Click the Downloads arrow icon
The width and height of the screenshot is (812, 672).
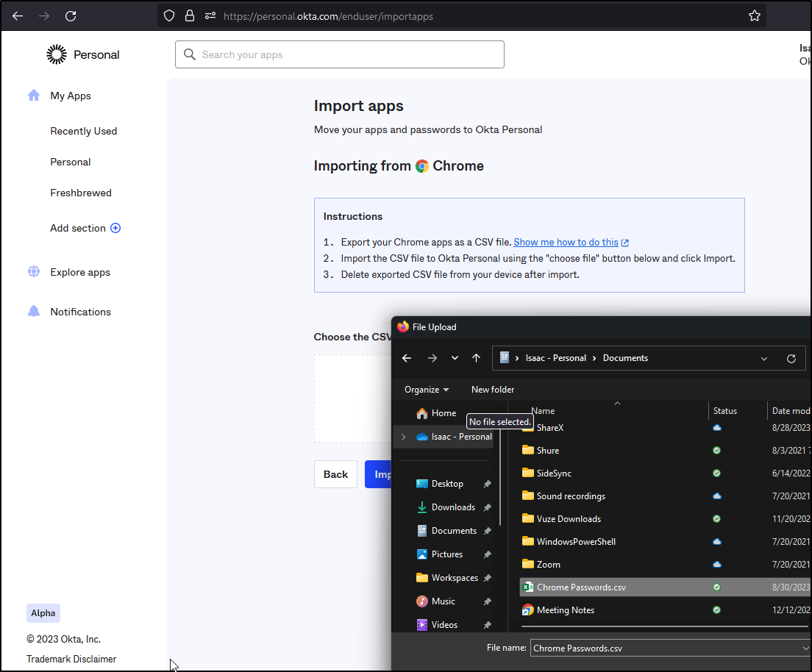point(422,507)
